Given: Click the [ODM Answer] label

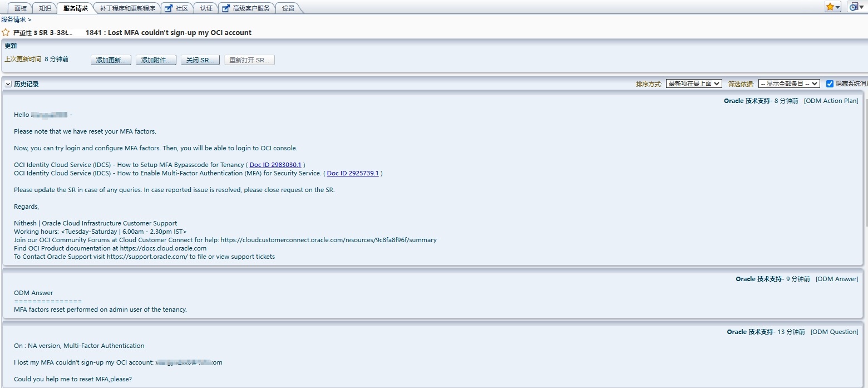Looking at the screenshot, I should click(837, 279).
